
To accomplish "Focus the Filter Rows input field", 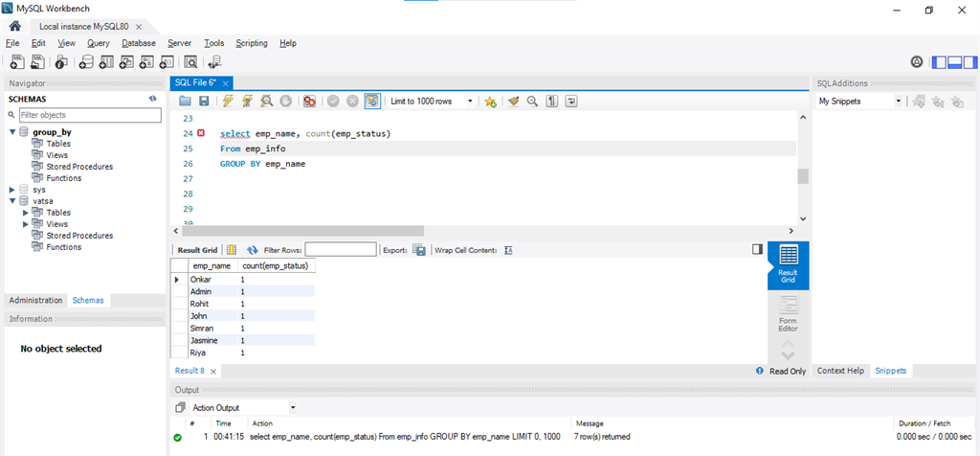I will click(341, 250).
